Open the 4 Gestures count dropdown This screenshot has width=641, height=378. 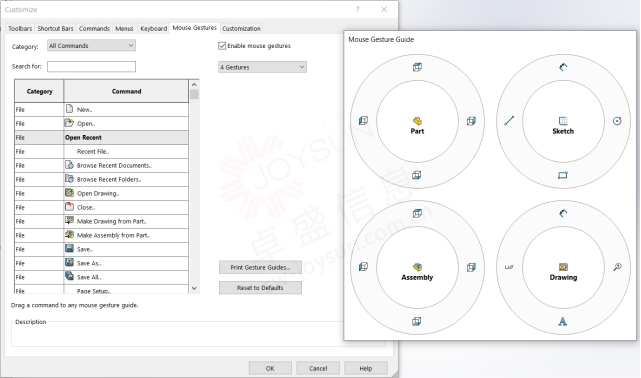[x=262, y=67]
